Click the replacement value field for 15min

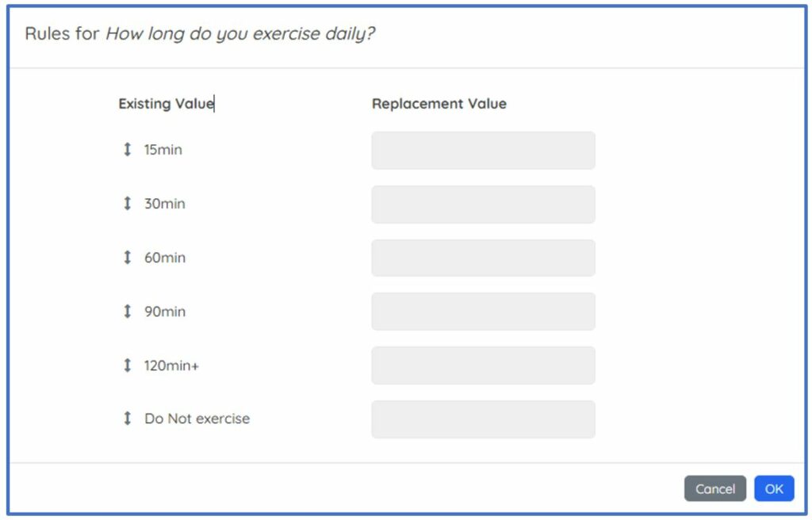pyautogui.click(x=483, y=151)
